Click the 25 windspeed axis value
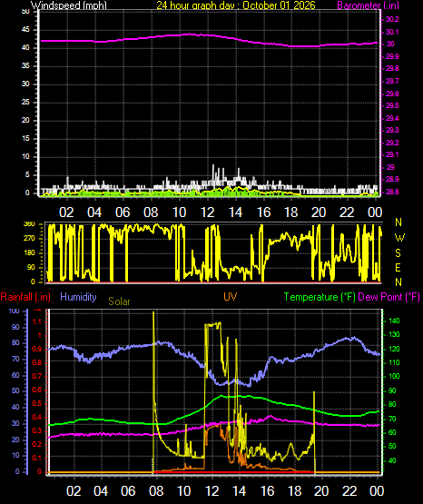423x504 pixels. (25, 103)
